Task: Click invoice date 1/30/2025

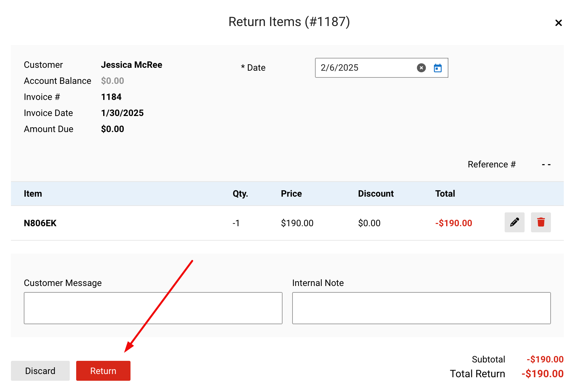Action: (x=122, y=113)
